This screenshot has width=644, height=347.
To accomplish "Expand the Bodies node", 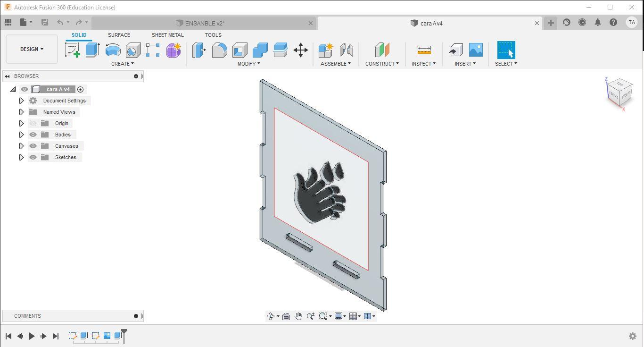I will tap(21, 135).
